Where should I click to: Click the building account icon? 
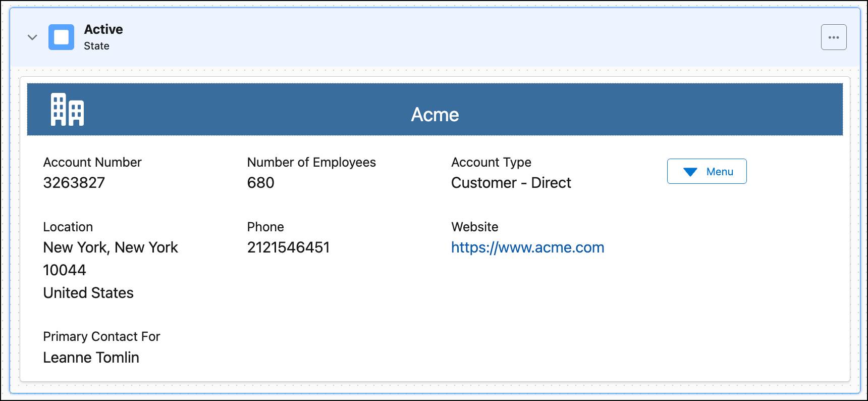click(67, 110)
